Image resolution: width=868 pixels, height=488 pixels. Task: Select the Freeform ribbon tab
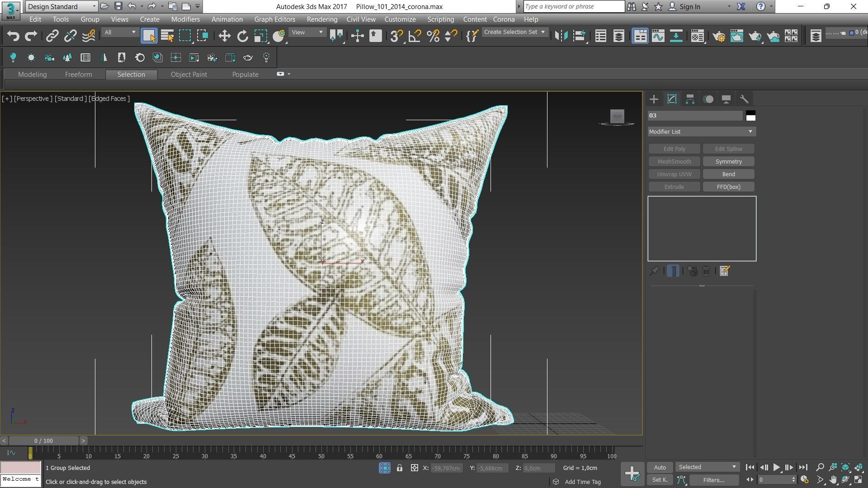point(78,75)
